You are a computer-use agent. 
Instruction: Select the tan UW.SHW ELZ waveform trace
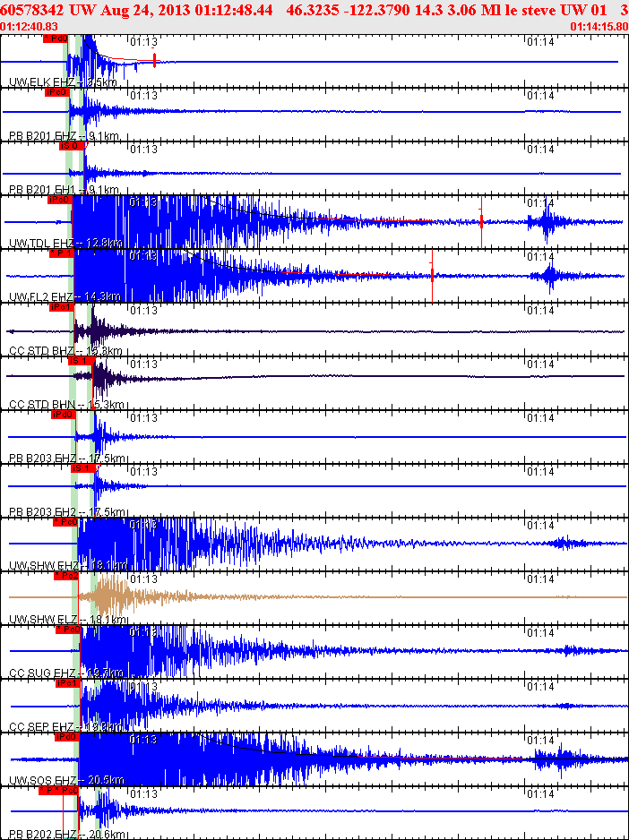click(x=314, y=596)
